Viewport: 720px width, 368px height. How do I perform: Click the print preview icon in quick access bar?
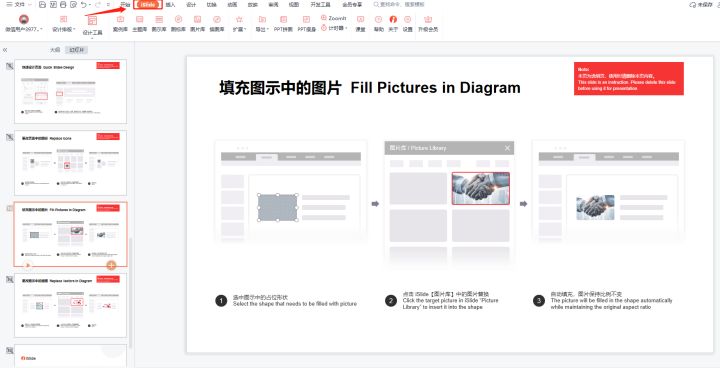73,5
